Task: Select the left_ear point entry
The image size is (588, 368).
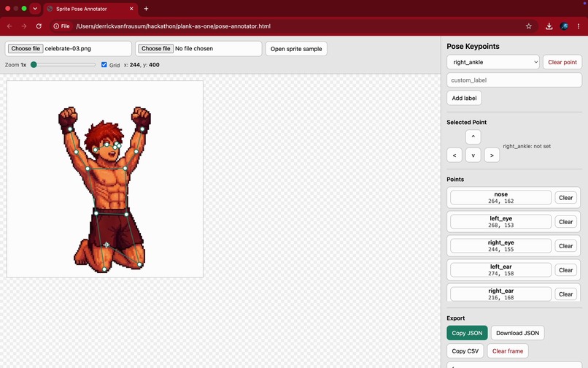Action: coord(500,269)
